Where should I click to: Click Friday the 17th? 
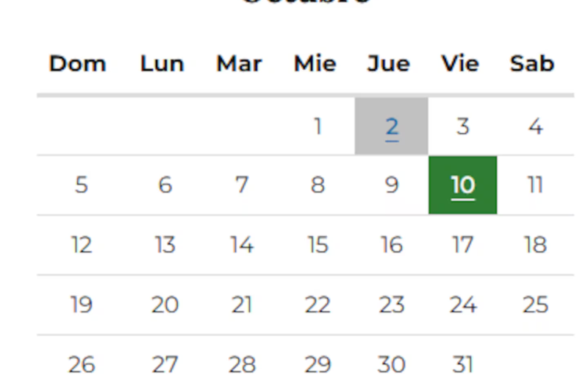[x=462, y=244]
